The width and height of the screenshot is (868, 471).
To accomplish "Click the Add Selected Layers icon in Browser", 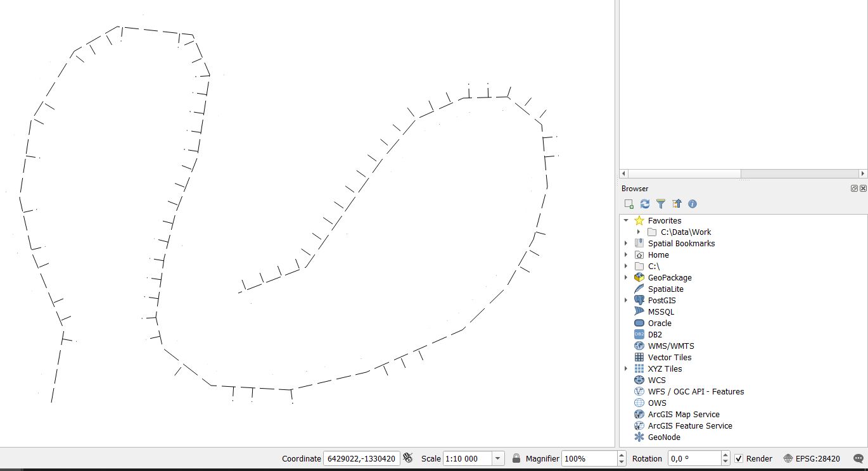I will (629, 204).
